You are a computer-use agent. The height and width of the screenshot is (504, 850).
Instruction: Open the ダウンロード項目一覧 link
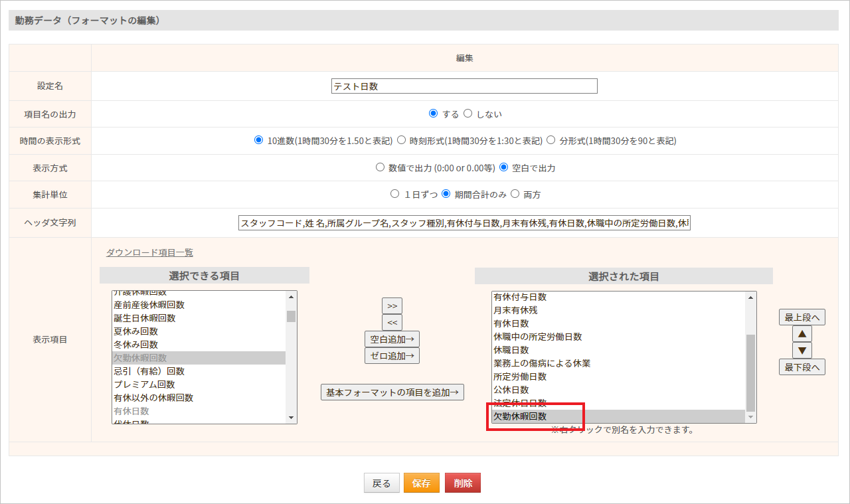click(149, 252)
